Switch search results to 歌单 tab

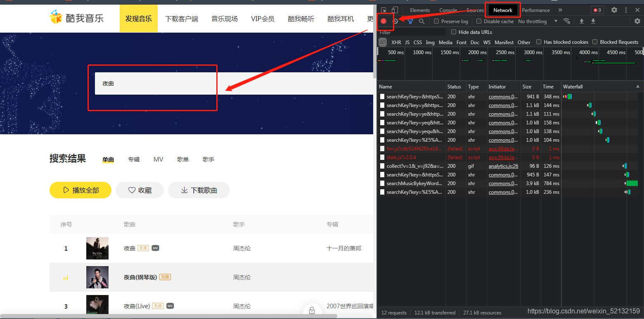(x=183, y=159)
